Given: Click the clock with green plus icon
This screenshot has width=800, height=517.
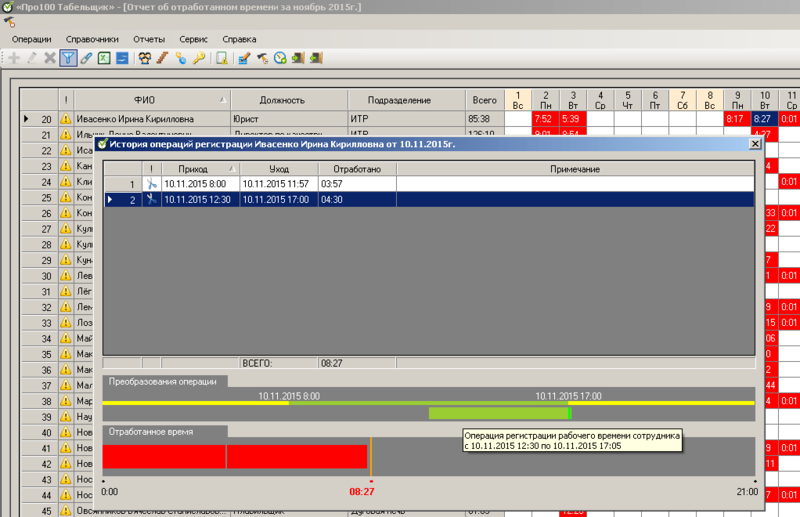Looking at the screenshot, I should pos(280,58).
